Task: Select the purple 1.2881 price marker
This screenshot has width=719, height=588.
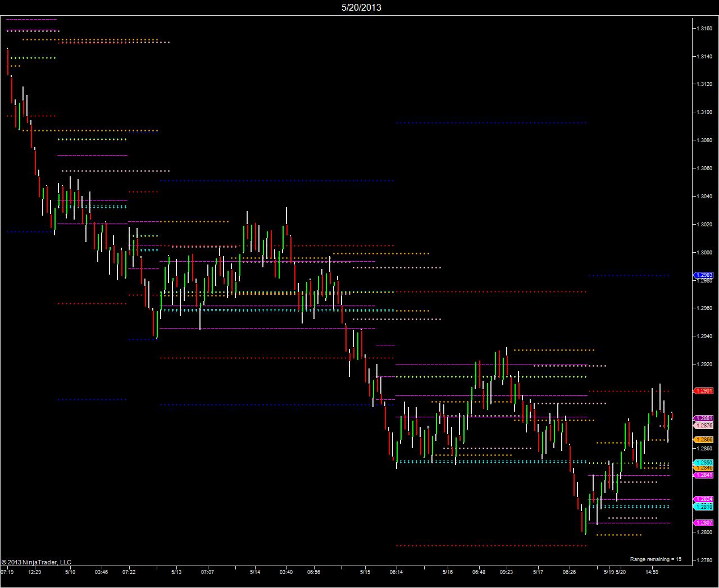Action: tap(704, 418)
